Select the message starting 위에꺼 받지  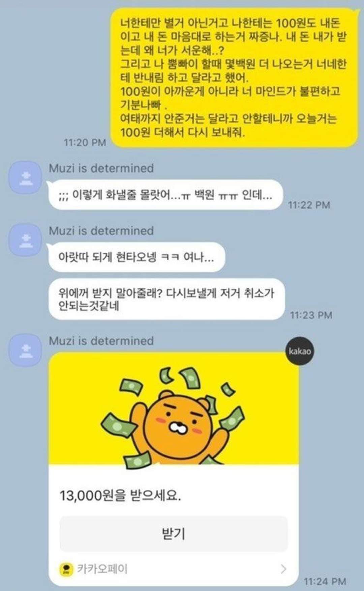point(166,299)
